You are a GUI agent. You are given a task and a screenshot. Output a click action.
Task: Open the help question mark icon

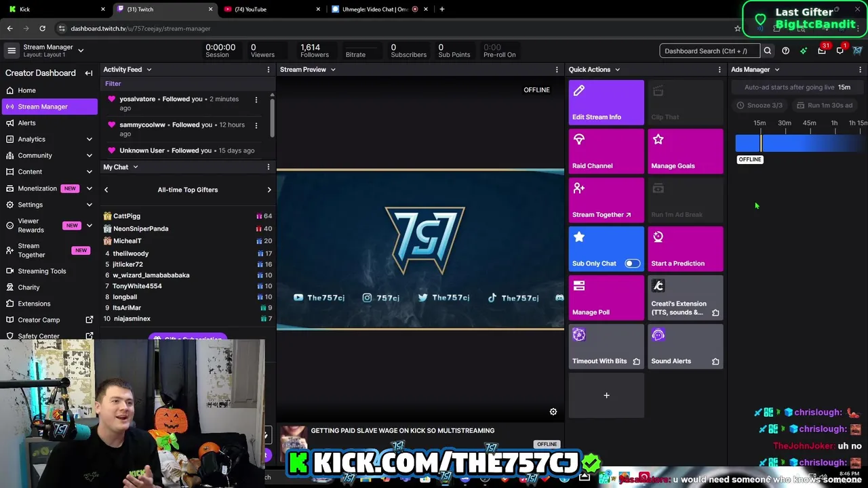[785, 51]
